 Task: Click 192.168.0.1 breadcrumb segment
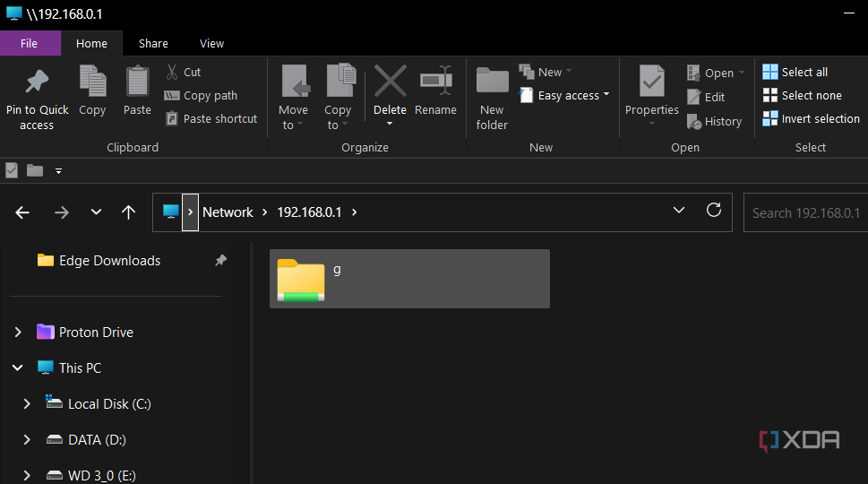tap(309, 212)
